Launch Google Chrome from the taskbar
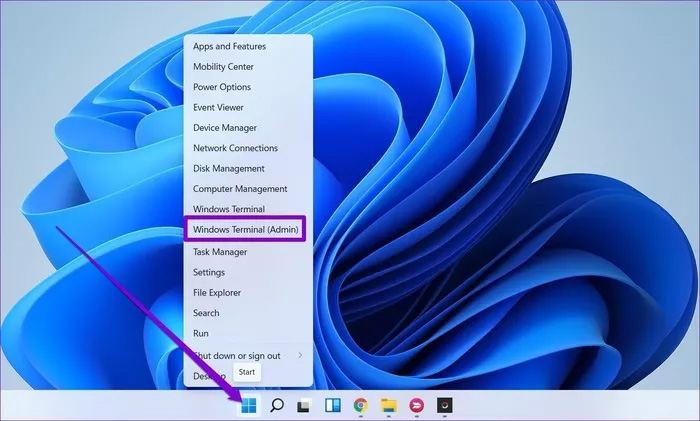The image size is (700, 421). pos(361,405)
